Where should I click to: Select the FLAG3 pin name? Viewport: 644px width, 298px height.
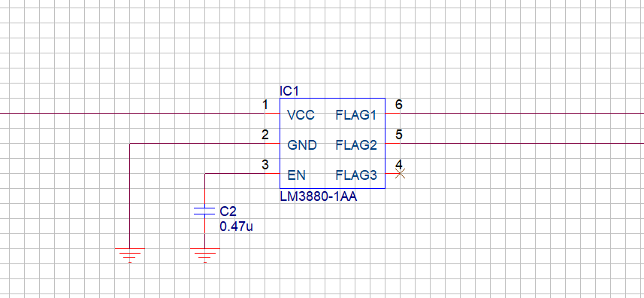[x=356, y=175]
